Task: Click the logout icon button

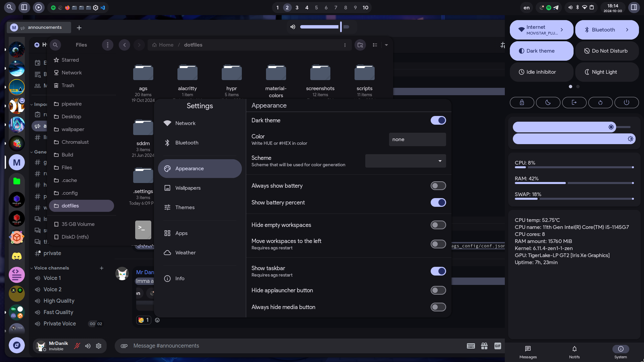Action: click(x=574, y=103)
